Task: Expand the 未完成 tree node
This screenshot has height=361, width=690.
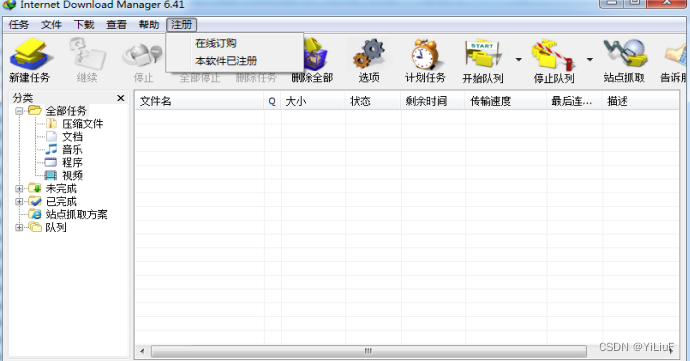Action: (x=19, y=189)
